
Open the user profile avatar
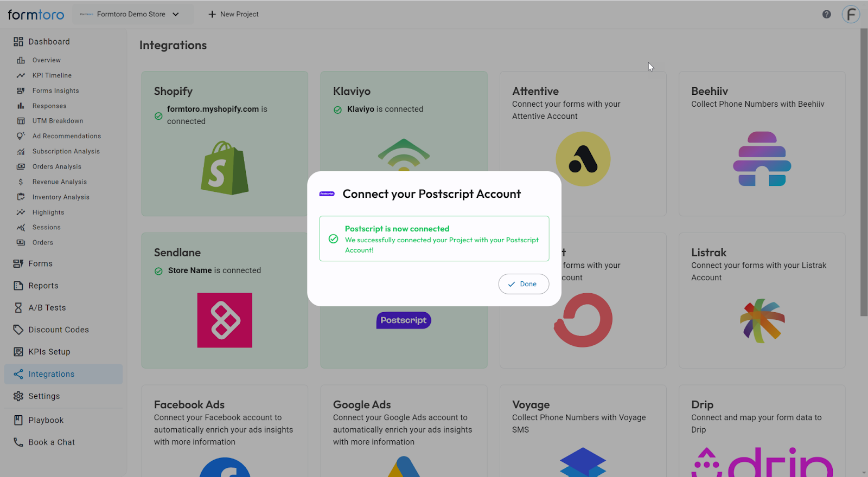851,14
